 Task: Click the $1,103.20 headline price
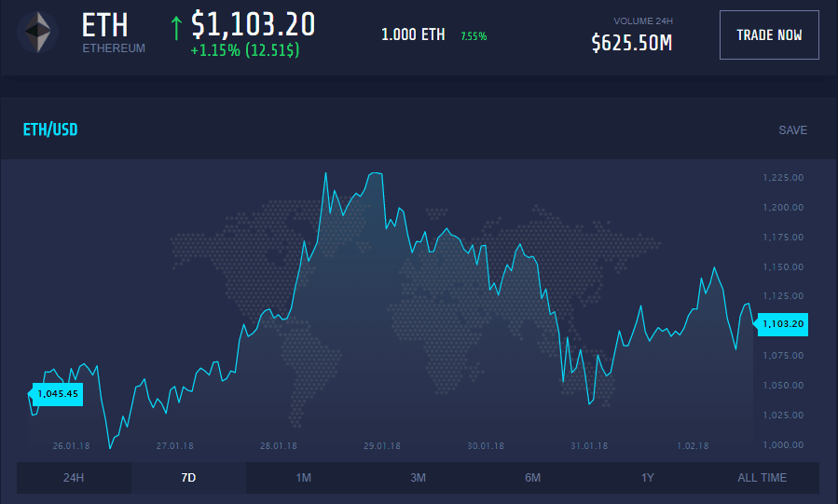(x=254, y=24)
